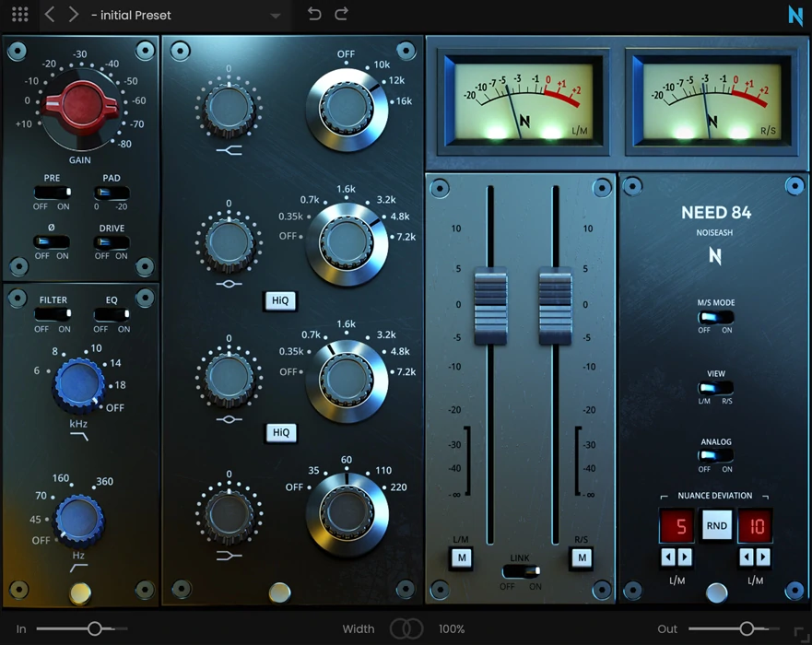Click the 100% width value field
The height and width of the screenshot is (645, 812).
pyautogui.click(x=452, y=628)
